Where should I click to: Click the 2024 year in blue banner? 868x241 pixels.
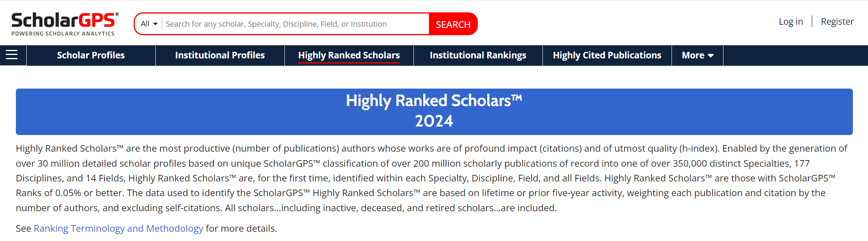coord(434,121)
